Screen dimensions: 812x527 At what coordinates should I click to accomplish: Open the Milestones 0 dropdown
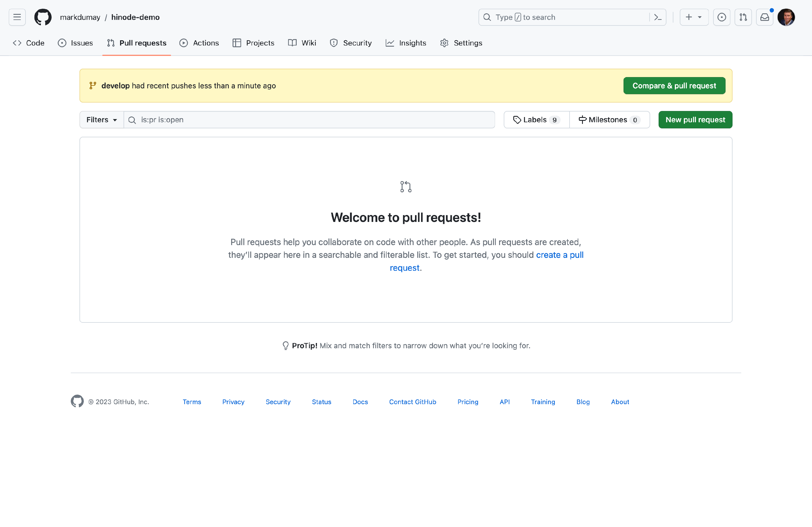(608, 119)
